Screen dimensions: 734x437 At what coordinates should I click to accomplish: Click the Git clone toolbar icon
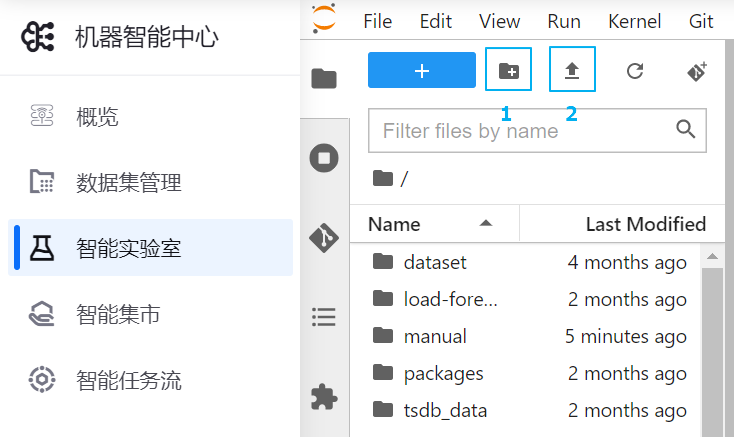[697, 70]
